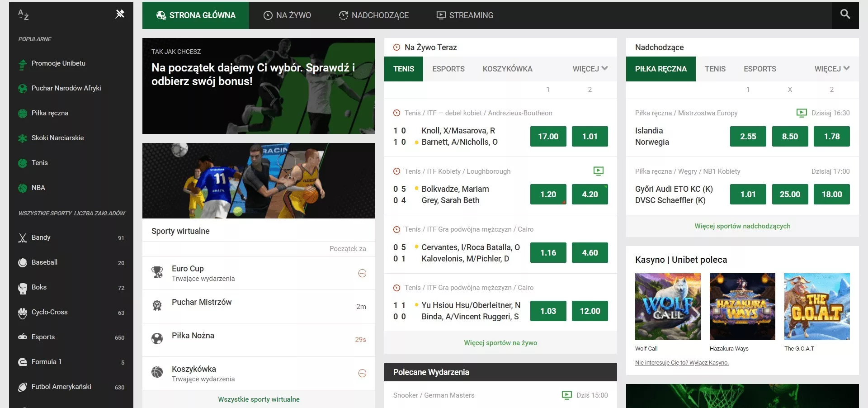Click the A-Z sort icon in sidebar
Screen dimensions: 868x408
[24, 15]
